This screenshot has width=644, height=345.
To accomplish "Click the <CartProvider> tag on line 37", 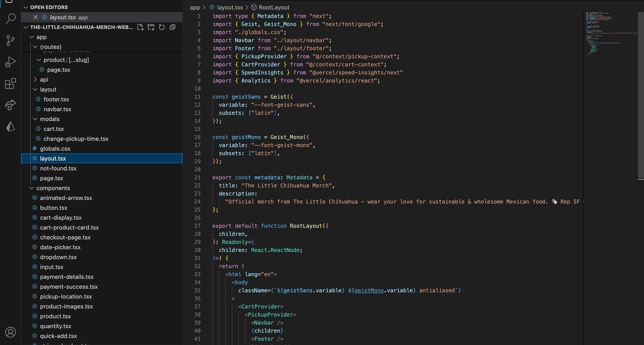I will point(261,306).
